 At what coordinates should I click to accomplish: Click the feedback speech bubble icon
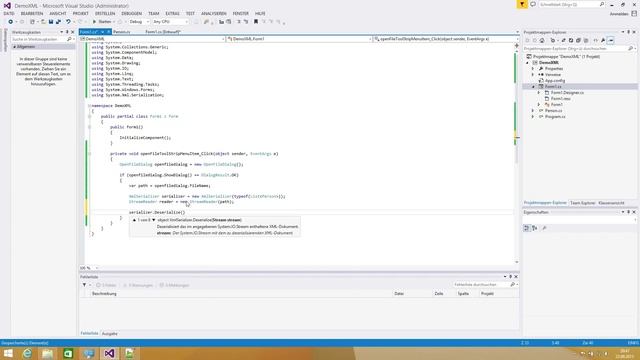(x=533, y=4)
